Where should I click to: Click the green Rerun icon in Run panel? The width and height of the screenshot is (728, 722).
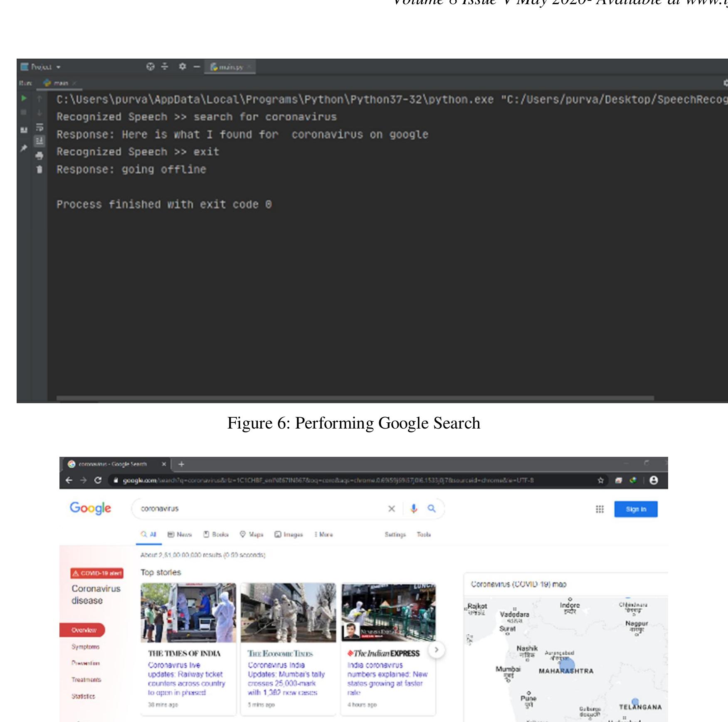pos(24,99)
